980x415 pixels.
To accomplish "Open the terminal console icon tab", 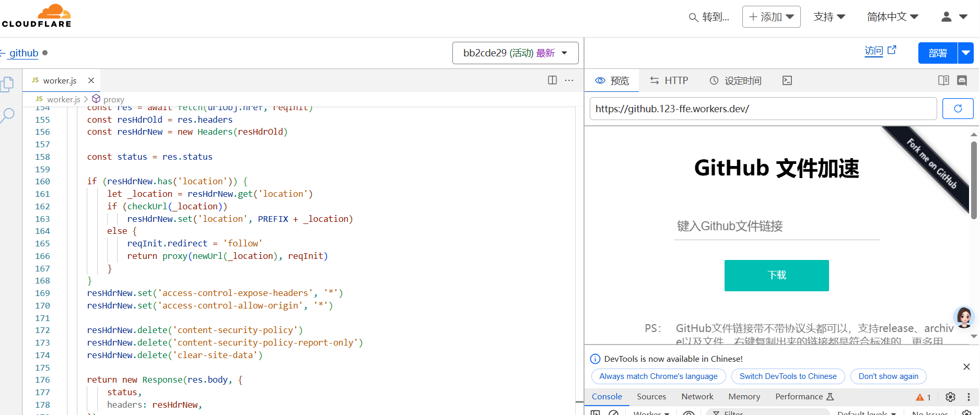I will pyautogui.click(x=787, y=80).
